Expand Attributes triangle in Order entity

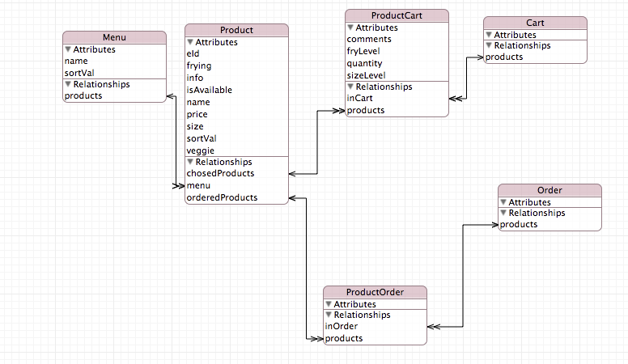coord(503,202)
